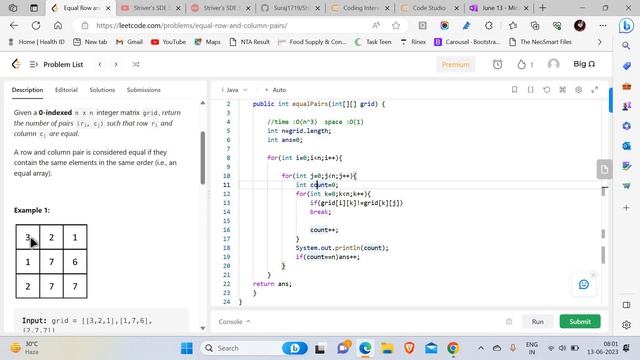Screen dimensions: 640x360
Task: Open the NTA Result bookmark
Action: tap(249, 42)
